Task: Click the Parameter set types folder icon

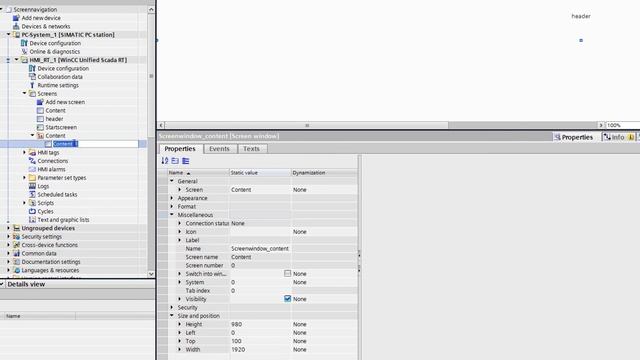Action: click(32, 178)
